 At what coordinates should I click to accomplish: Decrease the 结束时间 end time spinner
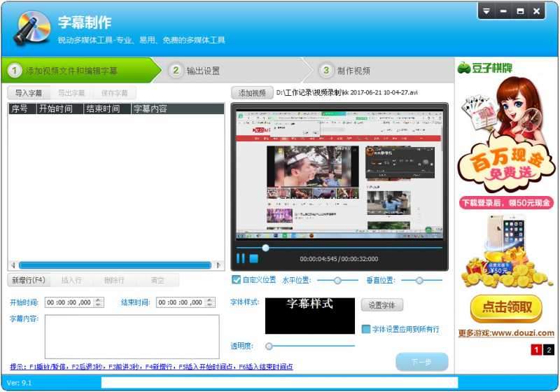pyautogui.click(x=211, y=305)
